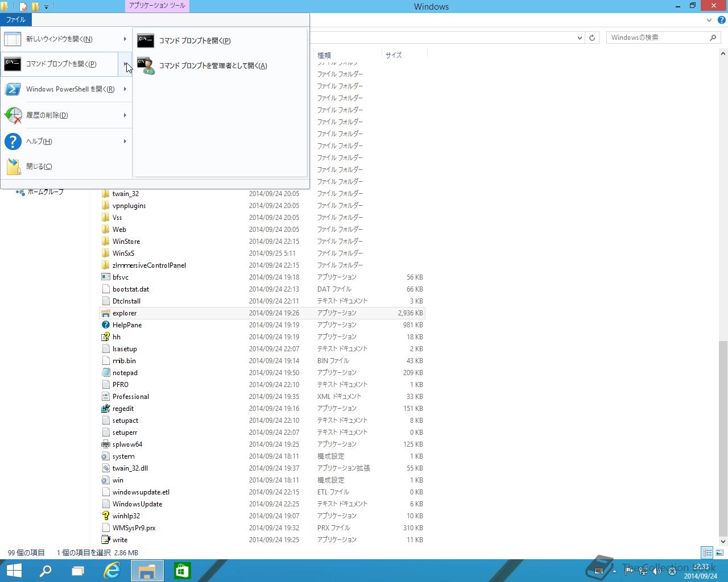Select the explorer application file
Viewport: 728px width, 582px height.
[262, 313]
